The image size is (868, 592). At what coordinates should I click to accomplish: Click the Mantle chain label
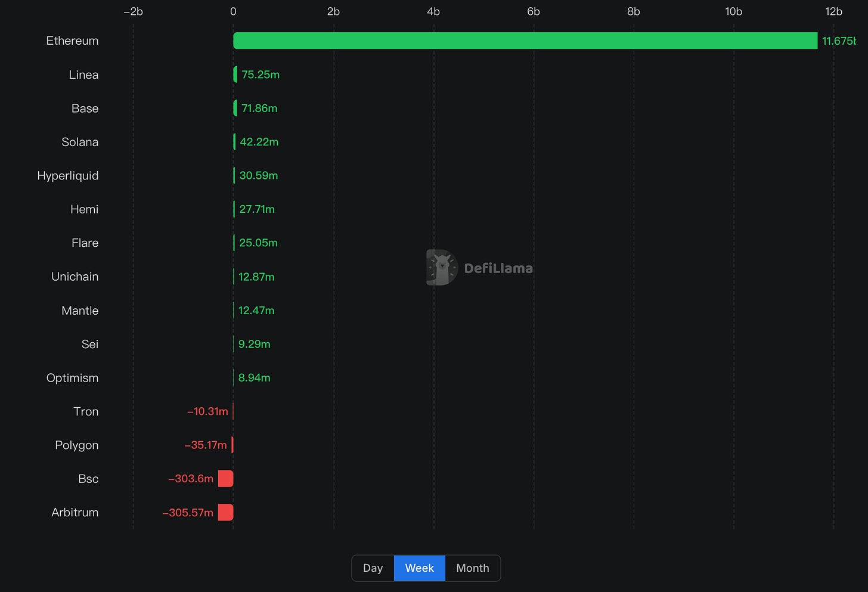coord(80,311)
